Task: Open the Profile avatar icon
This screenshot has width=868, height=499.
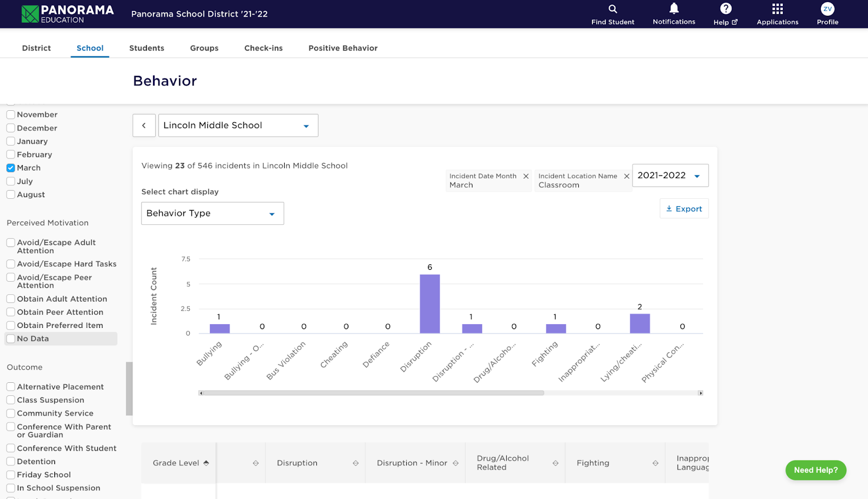Action: point(827,9)
